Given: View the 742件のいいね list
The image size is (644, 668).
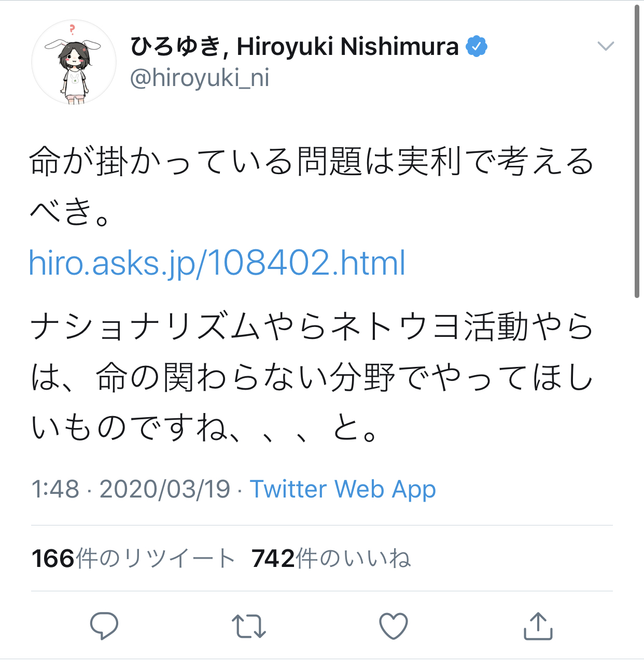Looking at the screenshot, I should point(331,559).
